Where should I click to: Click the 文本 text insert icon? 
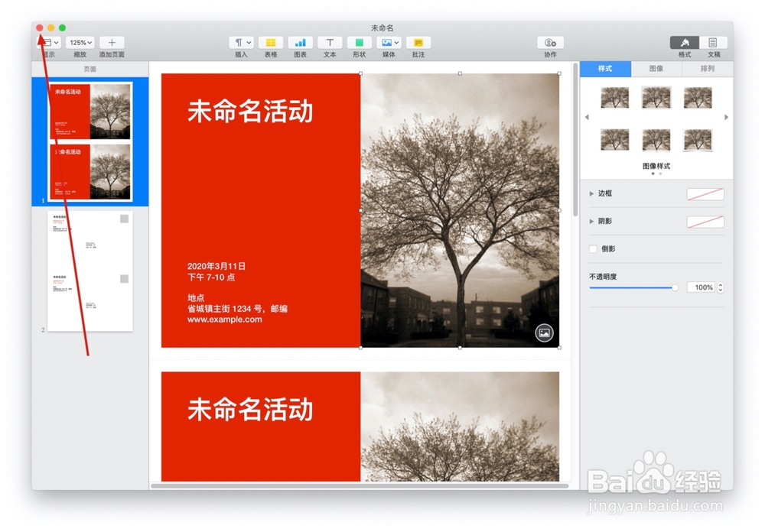[329, 42]
